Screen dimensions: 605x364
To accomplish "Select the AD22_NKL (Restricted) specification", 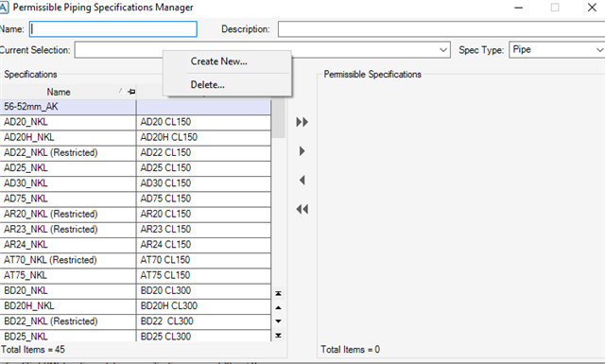I will [67, 152].
